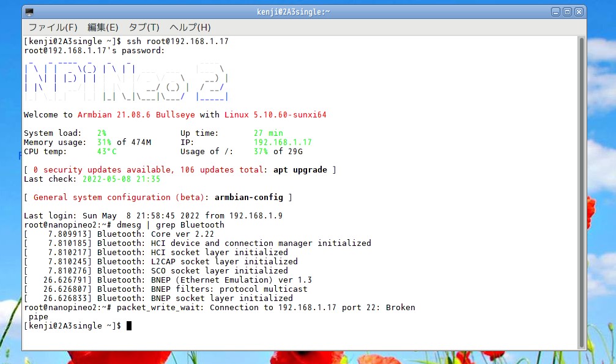Open the タブ(T) menu

pos(144,28)
